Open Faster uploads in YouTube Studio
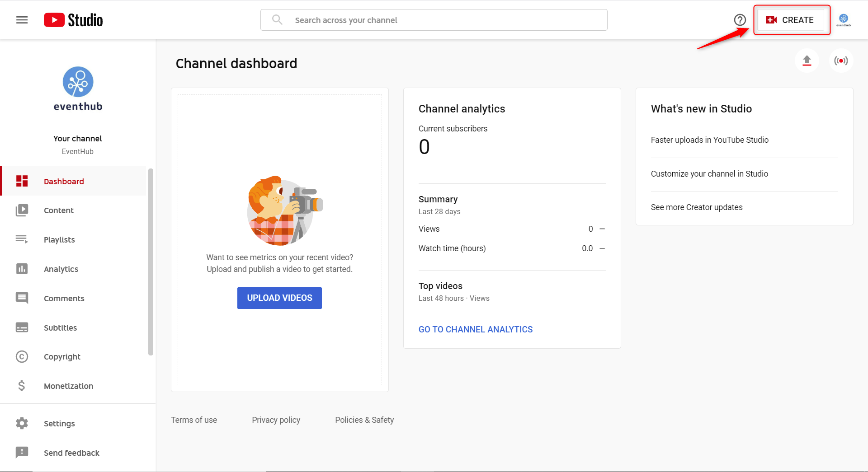The image size is (868, 472). coord(710,140)
